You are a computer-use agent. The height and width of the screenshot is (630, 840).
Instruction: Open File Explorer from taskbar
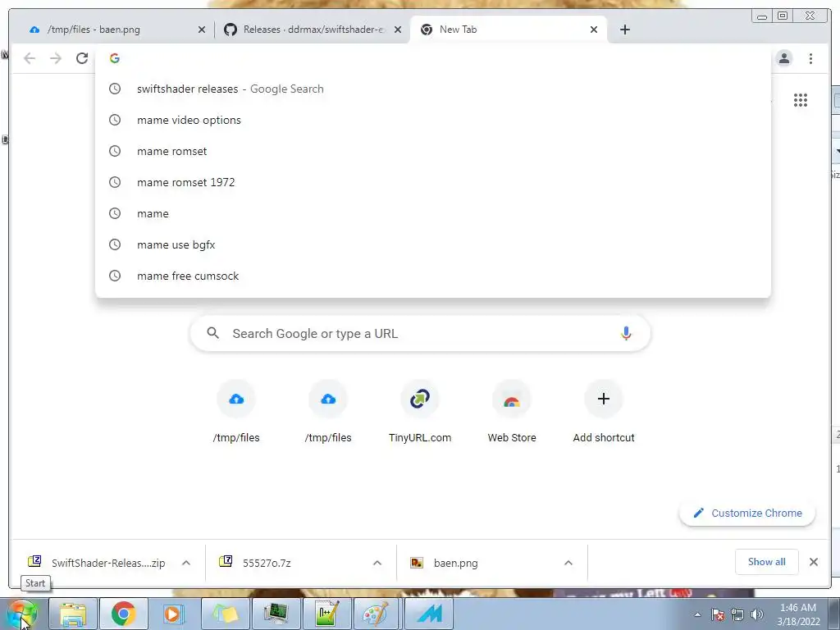pos(73,614)
